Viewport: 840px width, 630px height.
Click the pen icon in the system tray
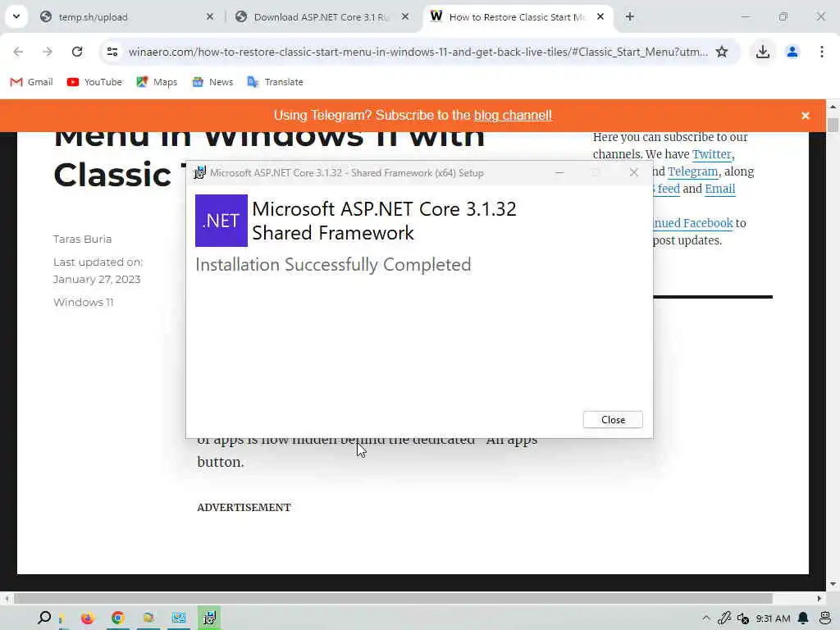(724, 619)
